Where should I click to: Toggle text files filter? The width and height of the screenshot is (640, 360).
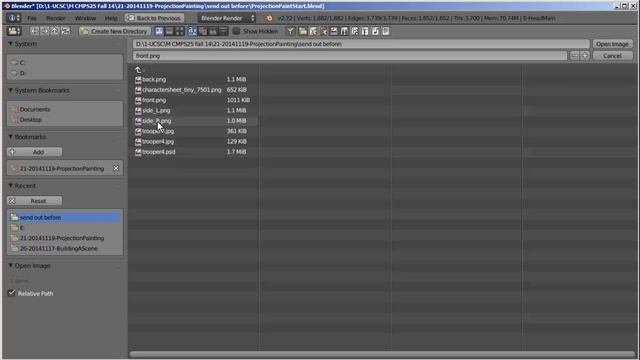pyautogui.click(x=386, y=31)
